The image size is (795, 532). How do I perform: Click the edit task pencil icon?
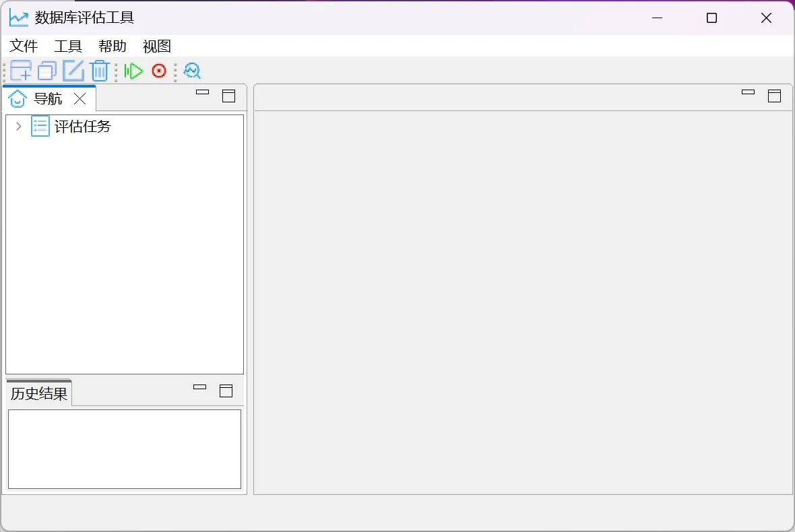[73, 71]
